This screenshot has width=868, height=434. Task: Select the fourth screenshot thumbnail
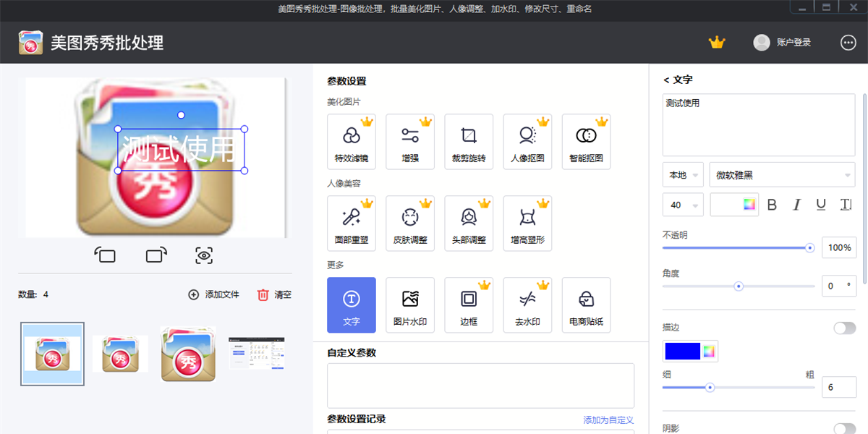tap(257, 354)
